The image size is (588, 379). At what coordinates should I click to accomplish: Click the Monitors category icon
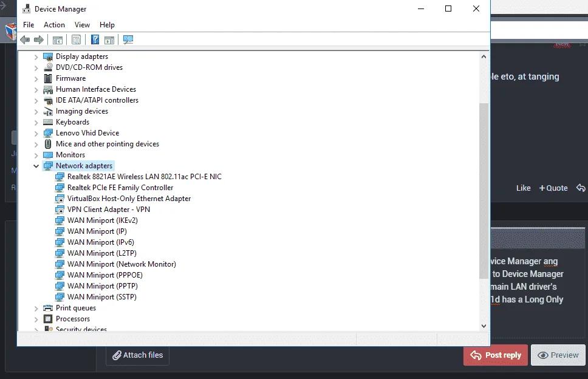point(48,155)
